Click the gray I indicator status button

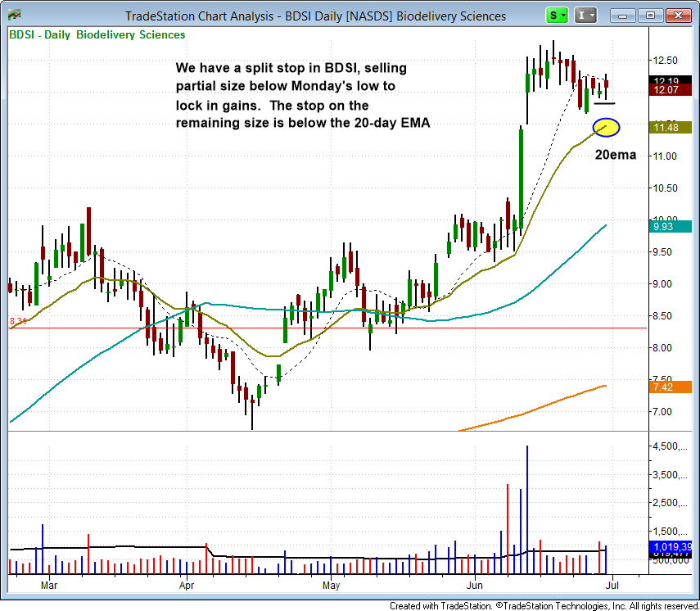click(x=580, y=15)
